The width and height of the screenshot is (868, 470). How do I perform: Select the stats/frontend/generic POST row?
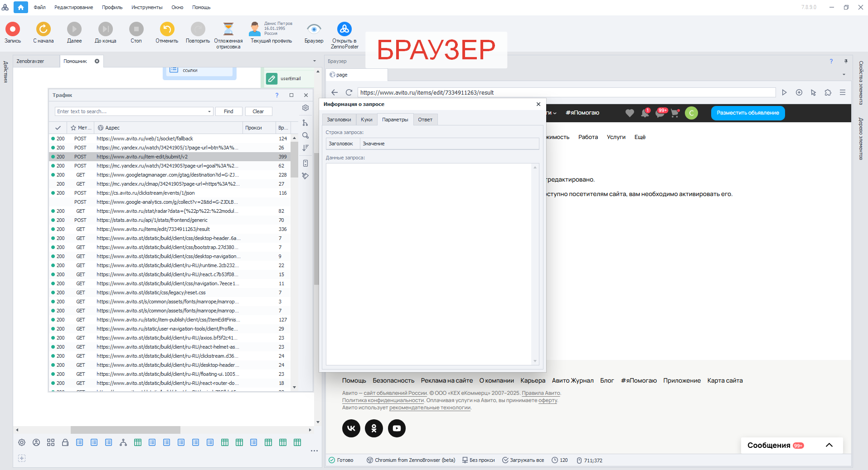click(170, 220)
